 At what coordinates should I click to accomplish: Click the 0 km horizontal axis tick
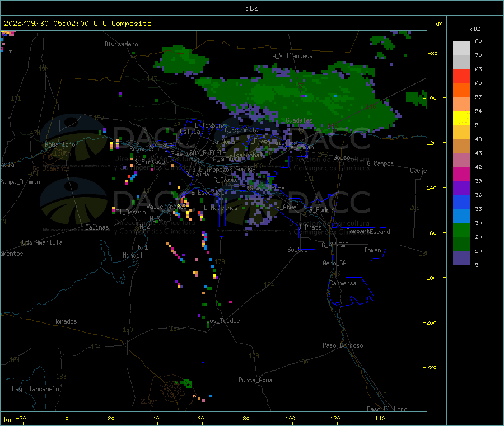pyautogui.click(x=67, y=419)
